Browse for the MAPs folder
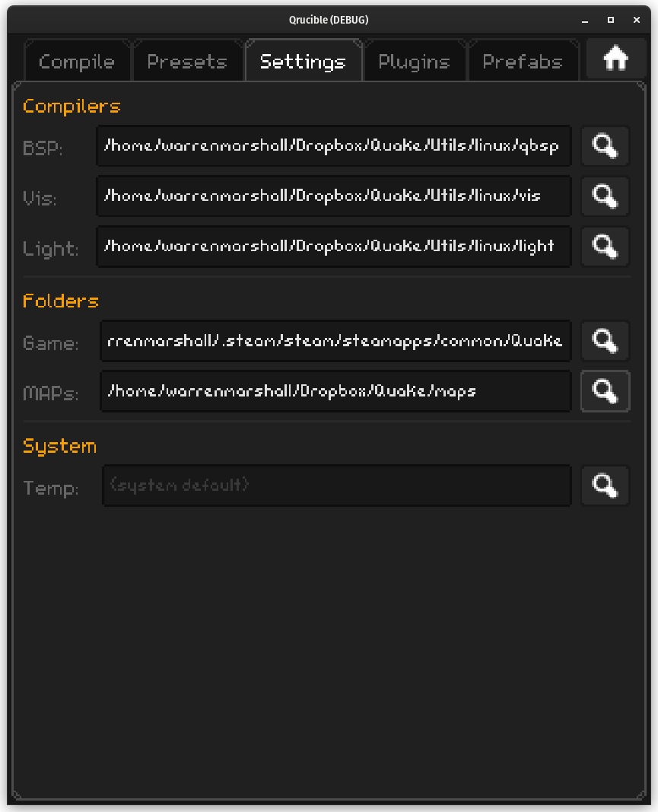 pos(605,391)
